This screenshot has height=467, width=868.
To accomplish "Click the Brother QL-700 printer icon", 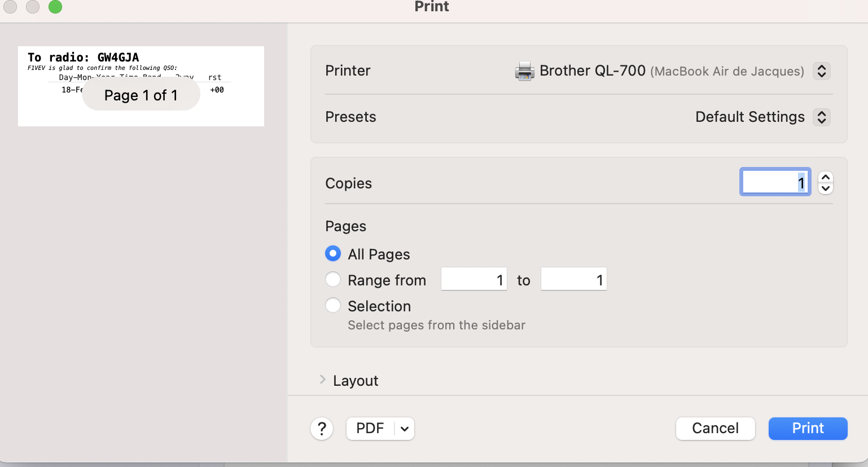I will point(524,71).
